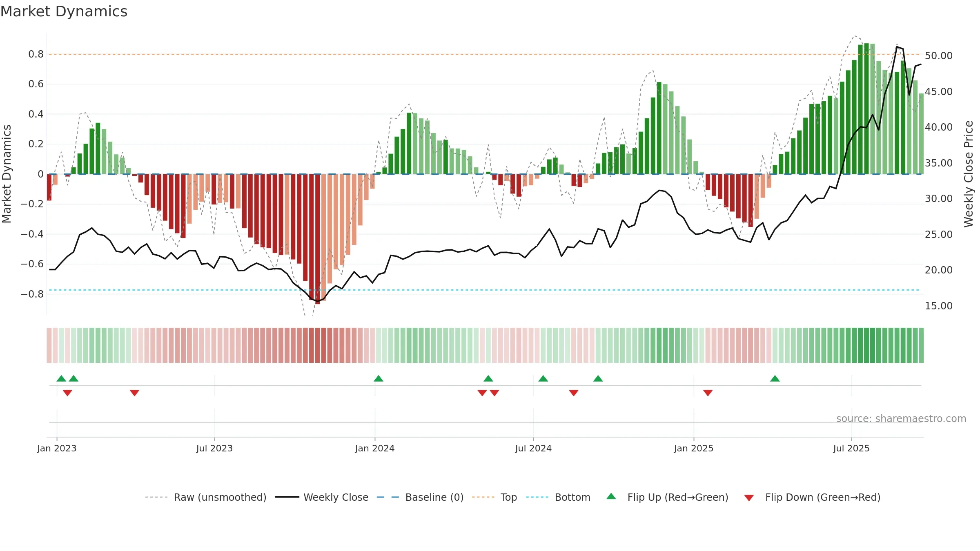980x551 pixels.
Task: Click the x-axis label Jul 2025
Action: point(851,448)
